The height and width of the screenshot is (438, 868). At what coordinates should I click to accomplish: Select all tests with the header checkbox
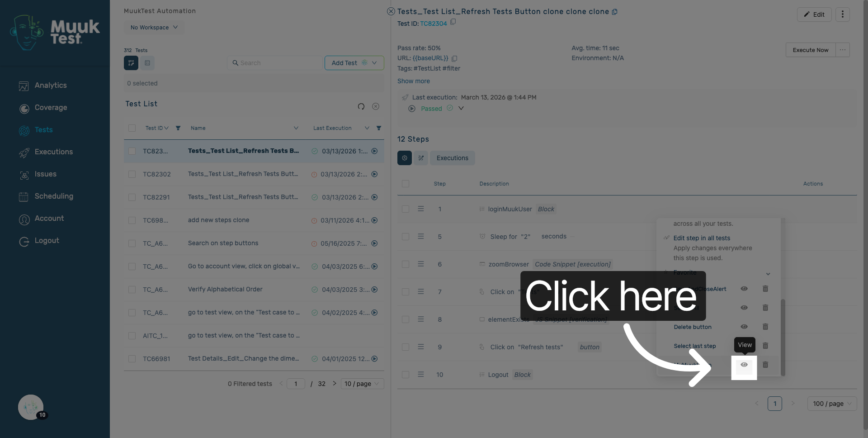coord(132,128)
